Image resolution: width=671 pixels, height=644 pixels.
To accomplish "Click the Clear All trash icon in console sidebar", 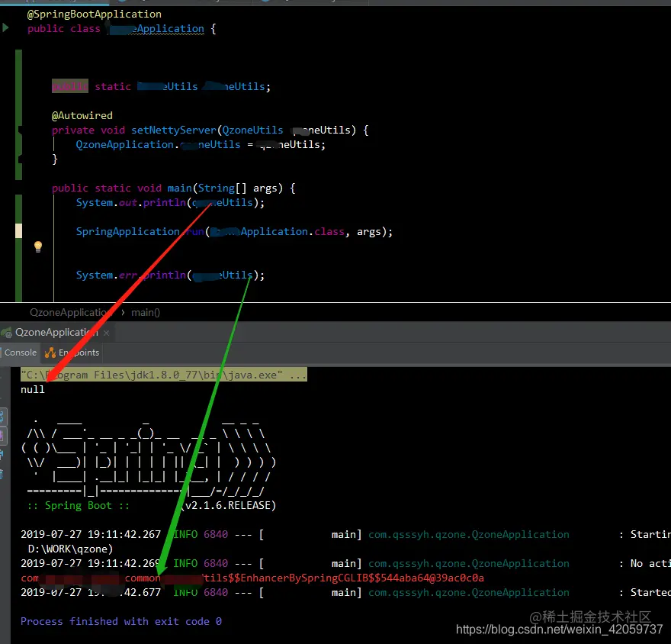I will coord(2,474).
